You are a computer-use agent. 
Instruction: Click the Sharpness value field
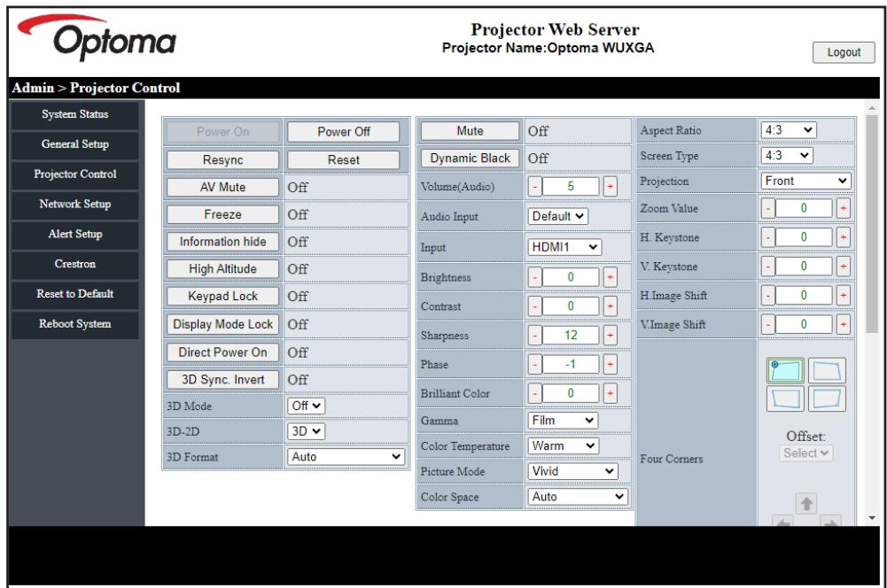[571, 336]
